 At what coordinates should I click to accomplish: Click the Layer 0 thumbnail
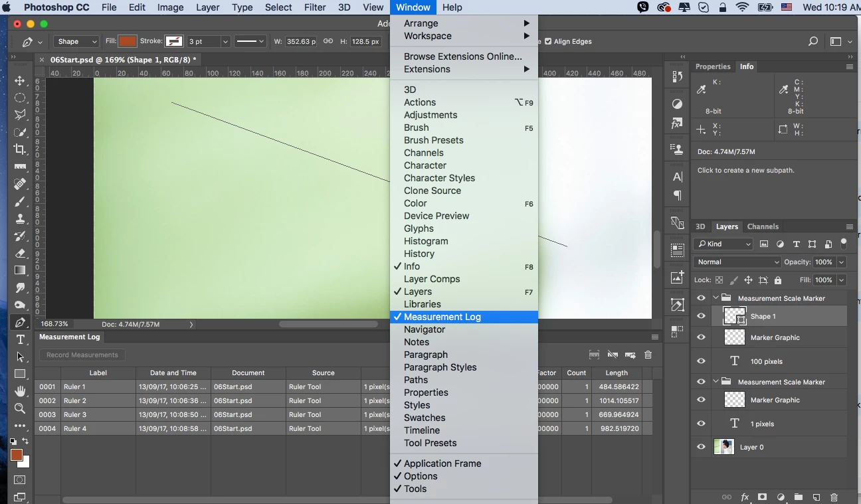pyautogui.click(x=723, y=447)
